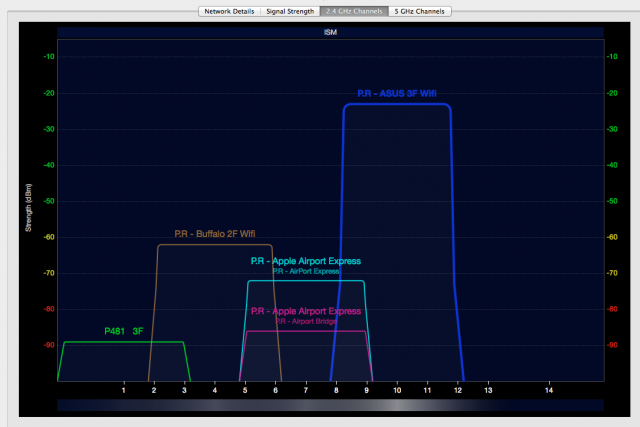Click channel 1 on the x-axis
640x427 pixels.
124,390
